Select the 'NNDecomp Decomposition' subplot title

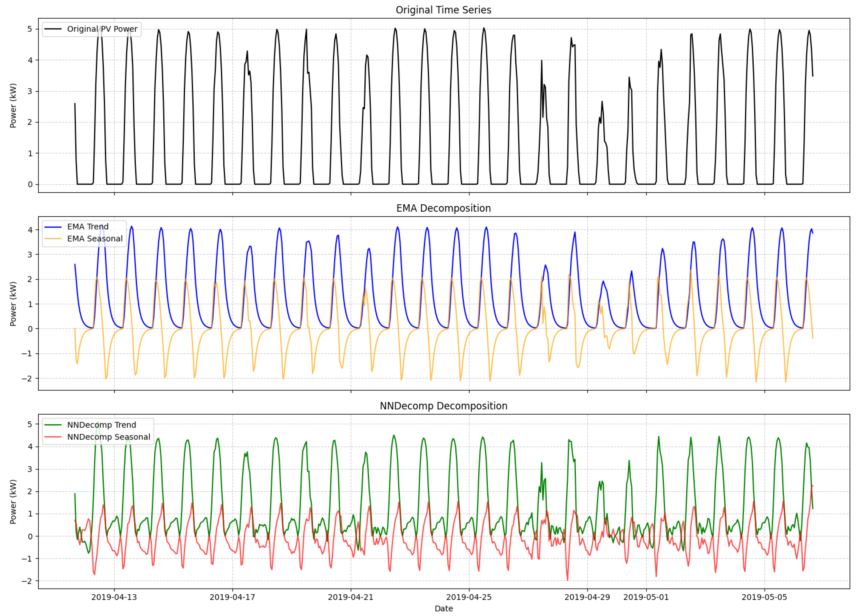pos(443,406)
